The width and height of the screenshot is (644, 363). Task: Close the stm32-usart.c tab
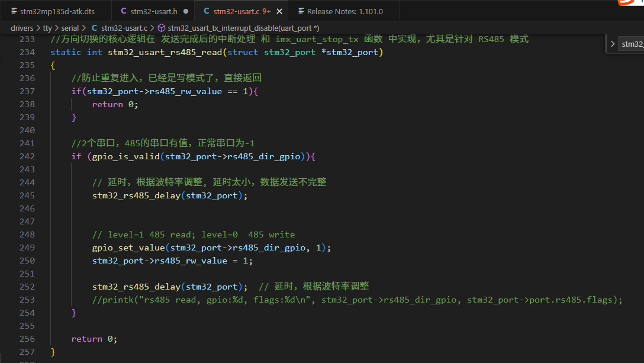279,10
